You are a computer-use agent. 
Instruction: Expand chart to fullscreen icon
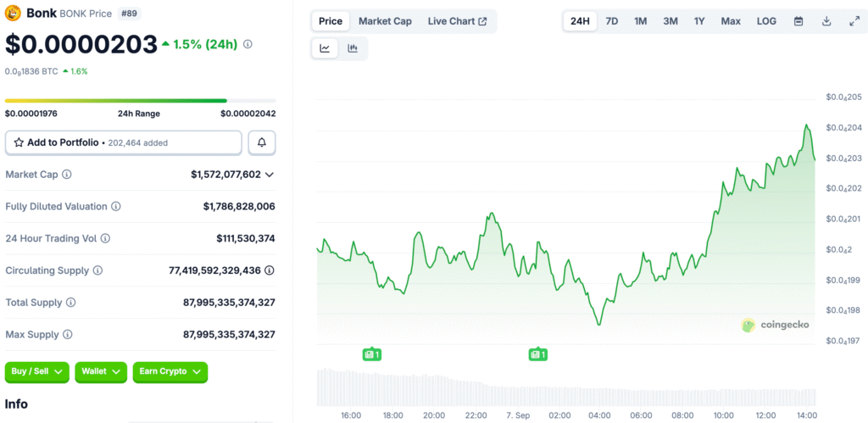pos(854,21)
